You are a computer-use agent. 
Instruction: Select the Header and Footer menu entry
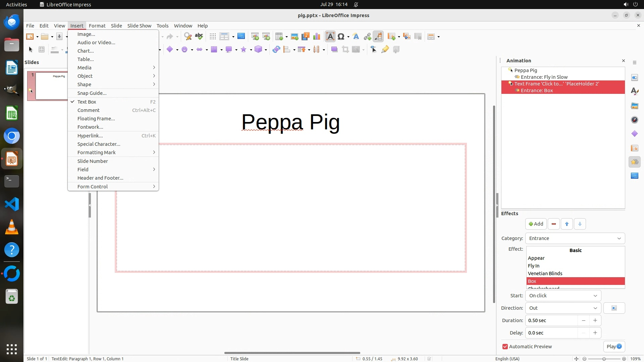(100, 178)
